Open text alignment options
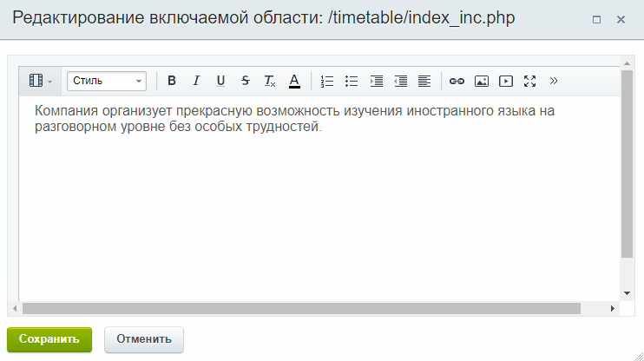 tap(424, 81)
